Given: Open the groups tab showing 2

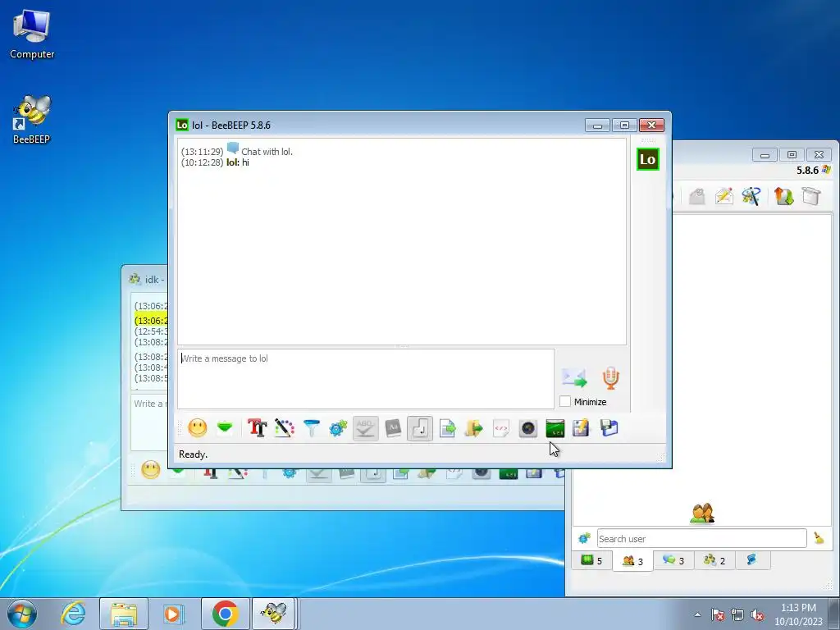Looking at the screenshot, I should (714, 560).
